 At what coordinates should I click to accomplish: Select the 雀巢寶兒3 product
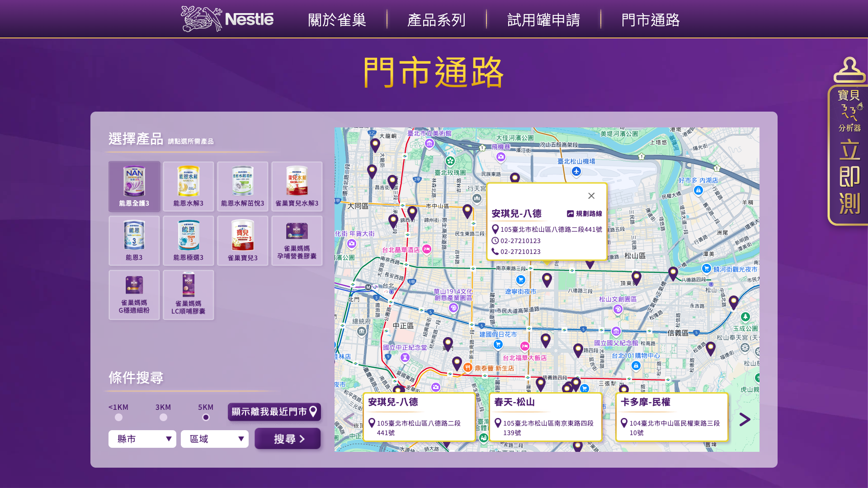click(243, 240)
